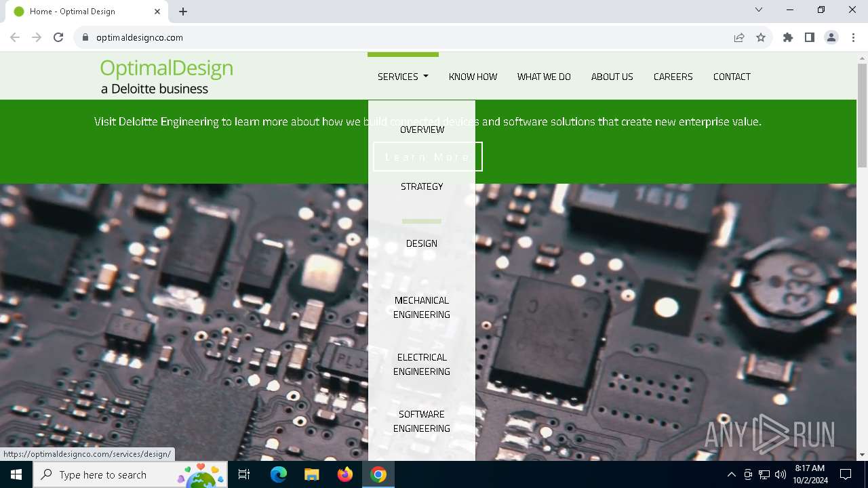Open the notifications action center
868x488 pixels.
pos(846,474)
